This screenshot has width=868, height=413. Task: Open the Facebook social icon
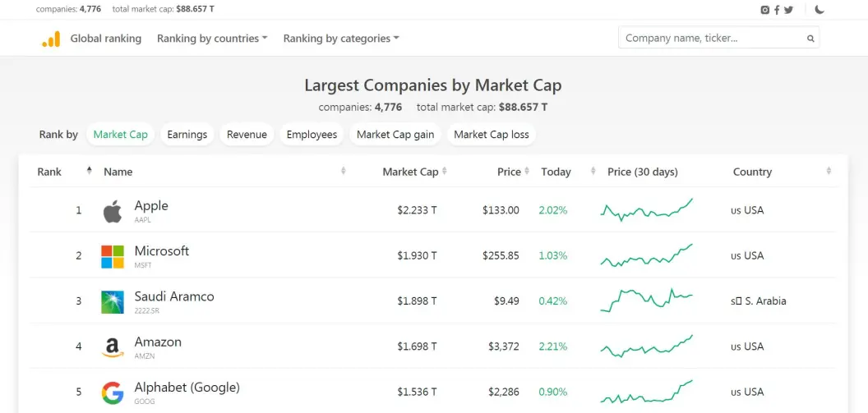pyautogui.click(x=777, y=9)
